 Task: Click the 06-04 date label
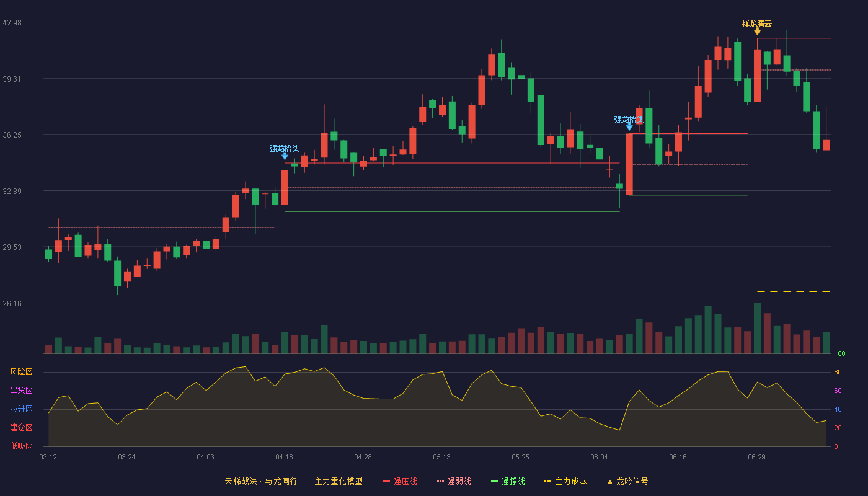[x=599, y=457]
